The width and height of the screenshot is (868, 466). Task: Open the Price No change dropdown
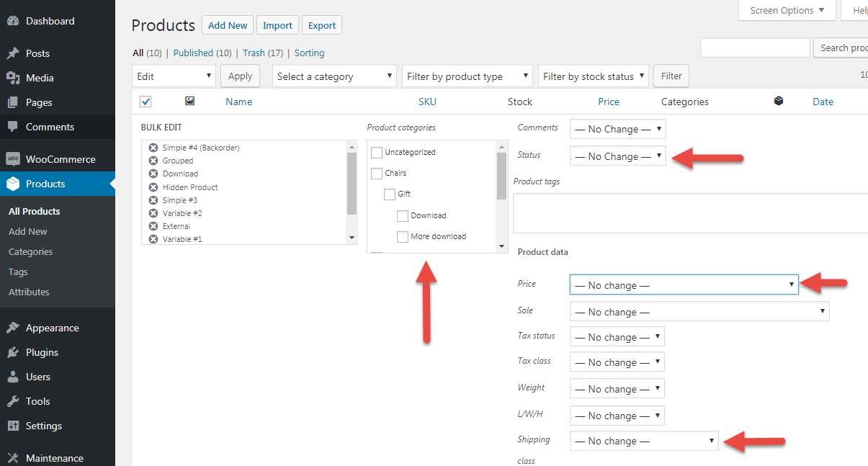pos(684,284)
